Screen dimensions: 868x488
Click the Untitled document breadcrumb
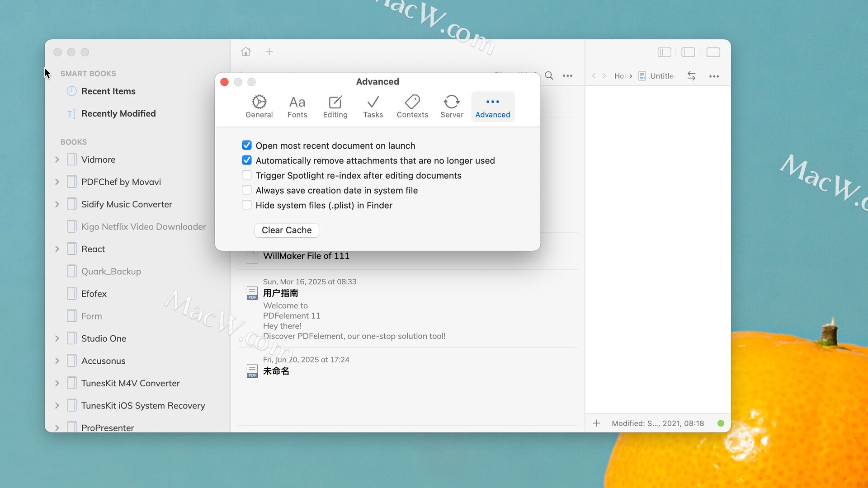tap(657, 76)
